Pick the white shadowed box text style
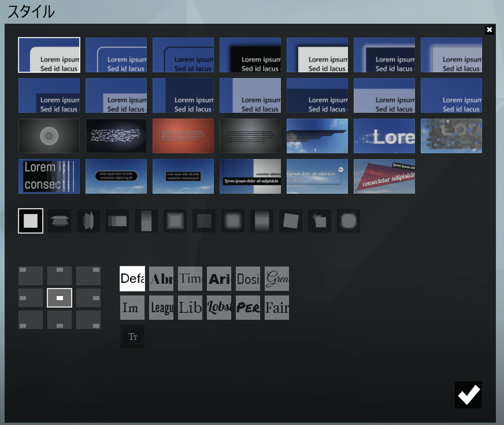 click(x=317, y=55)
